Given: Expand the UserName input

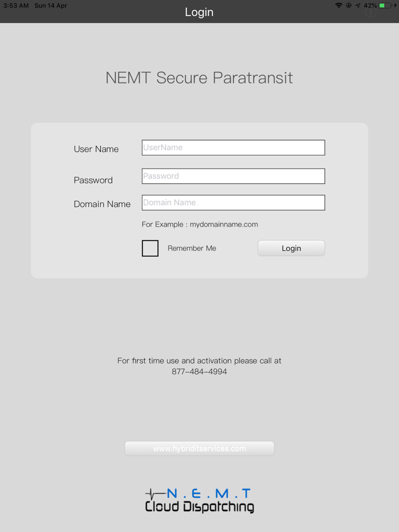Looking at the screenshot, I should pyautogui.click(x=233, y=147).
